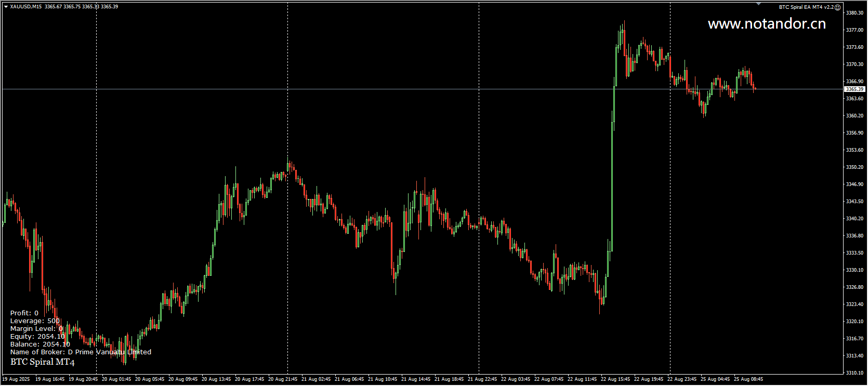Click time scale label '22 Aug 23:45'
The image size is (868, 386).
(682, 379)
